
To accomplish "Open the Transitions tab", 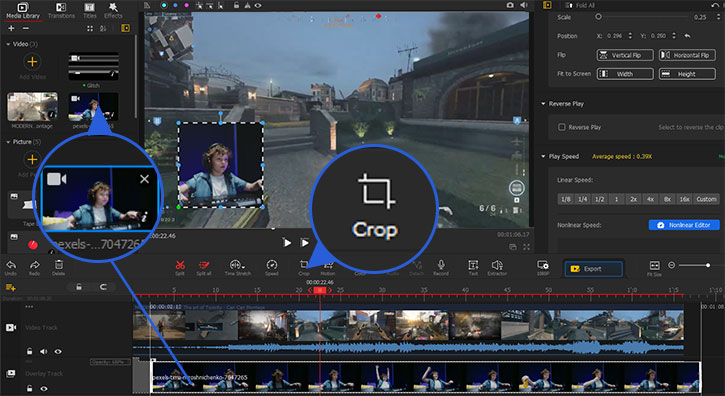I will [61, 11].
